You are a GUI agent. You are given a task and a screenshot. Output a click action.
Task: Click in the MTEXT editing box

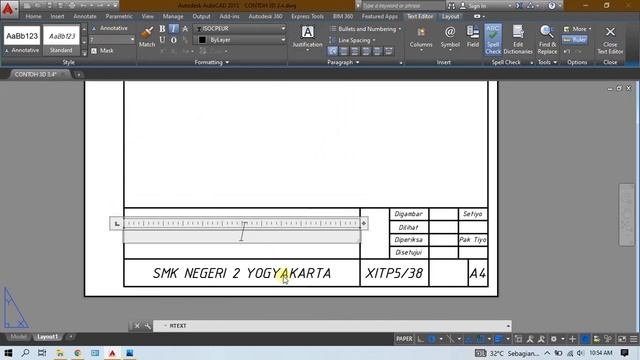click(242, 237)
